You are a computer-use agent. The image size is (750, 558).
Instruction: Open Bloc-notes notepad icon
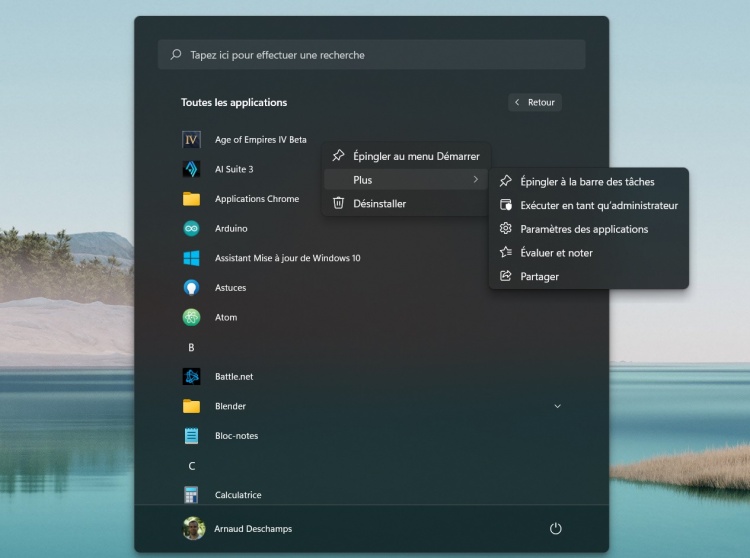coord(191,436)
